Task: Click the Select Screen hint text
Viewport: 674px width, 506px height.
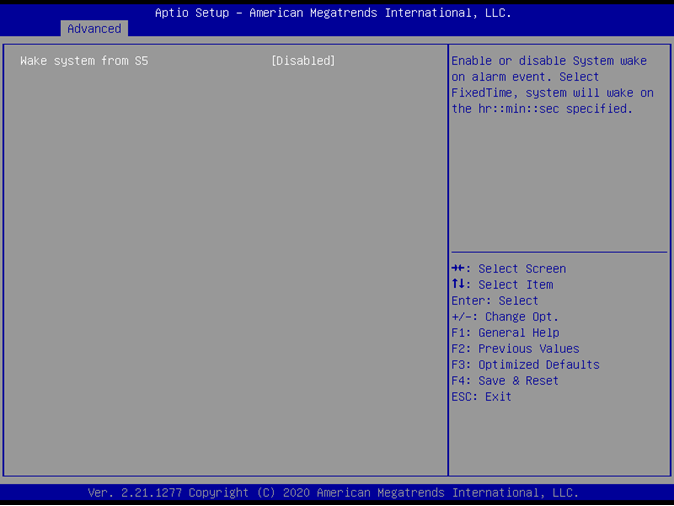Action: click(522, 269)
